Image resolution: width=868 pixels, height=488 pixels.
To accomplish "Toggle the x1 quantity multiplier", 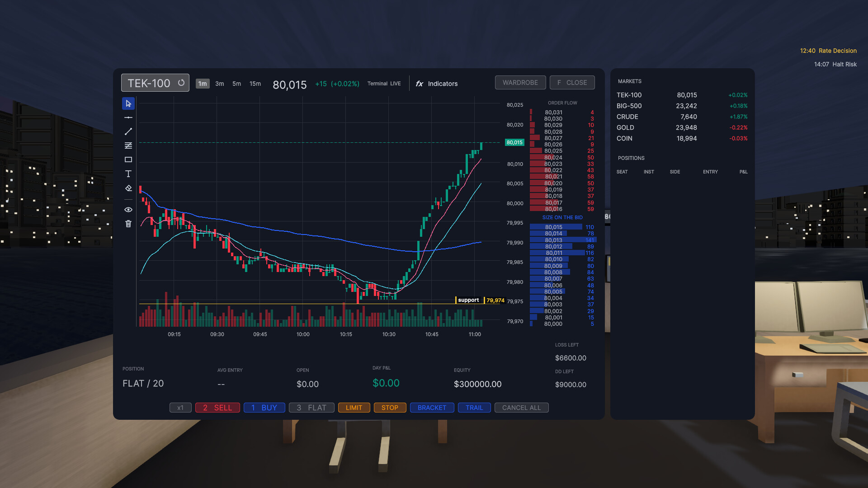I will pos(180,408).
